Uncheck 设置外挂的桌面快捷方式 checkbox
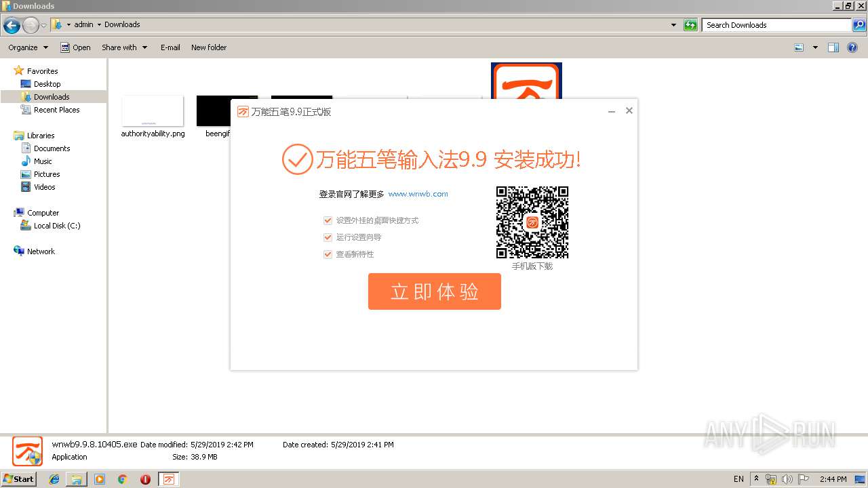The height and width of the screenshot is (488, 868). [328, 220]
